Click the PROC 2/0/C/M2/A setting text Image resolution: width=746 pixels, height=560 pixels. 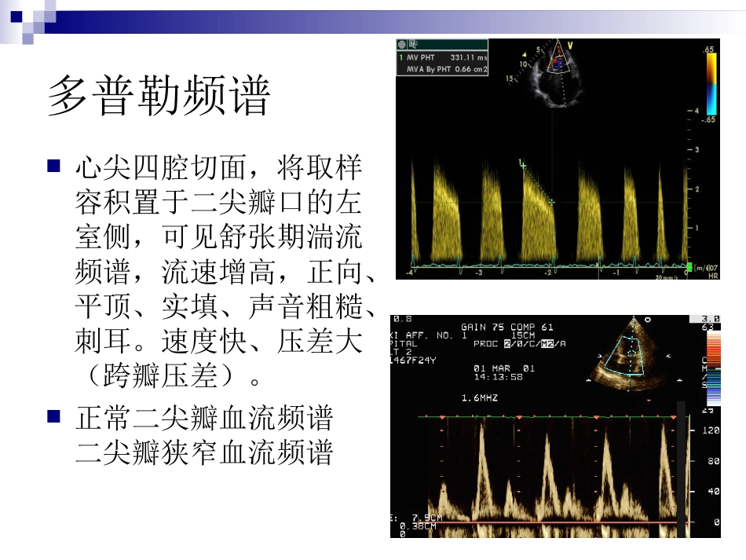click(x=520, y=343)
